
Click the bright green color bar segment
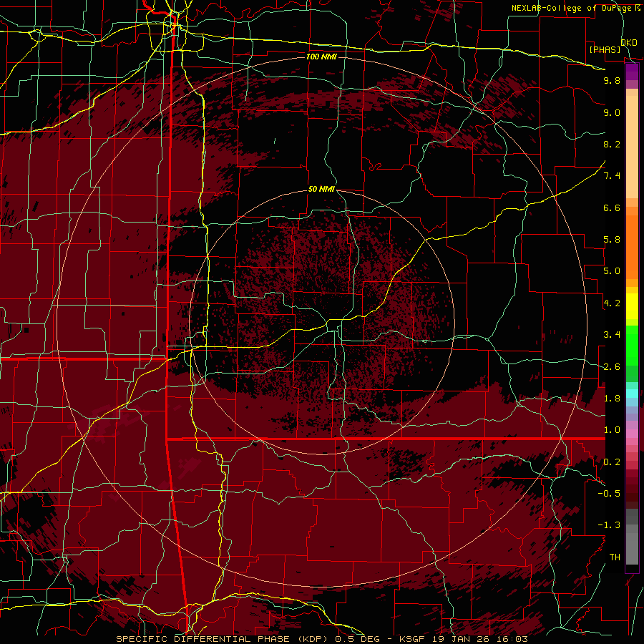click(632, 347)
